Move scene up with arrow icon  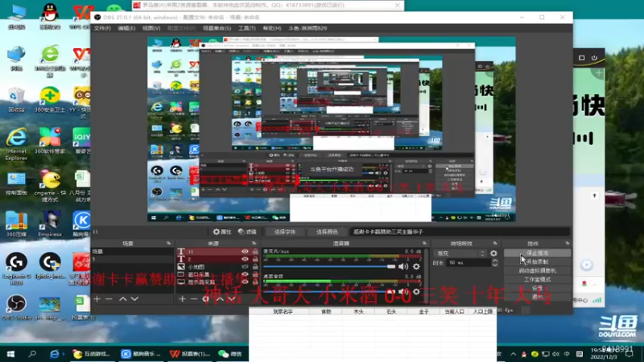pos(123,299)
